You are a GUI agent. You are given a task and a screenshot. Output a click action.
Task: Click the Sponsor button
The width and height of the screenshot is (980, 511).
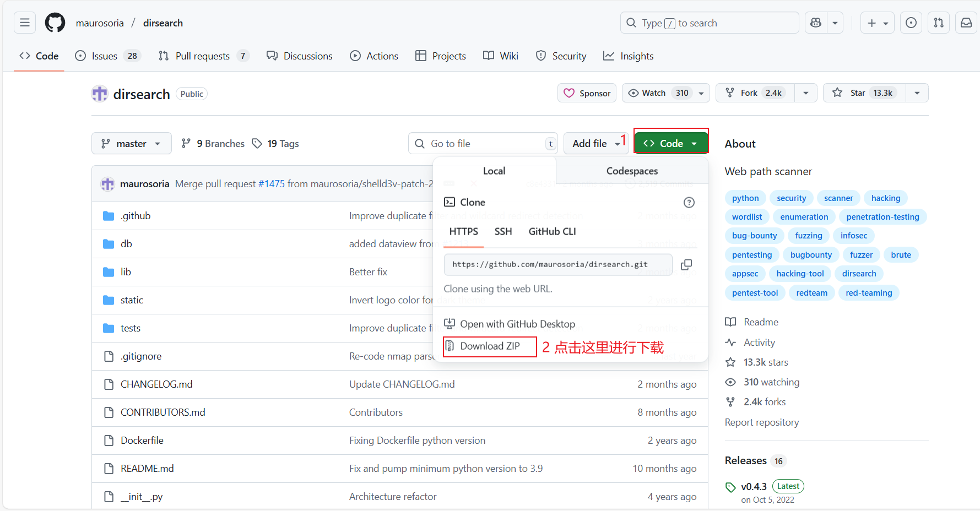(587, 93)
